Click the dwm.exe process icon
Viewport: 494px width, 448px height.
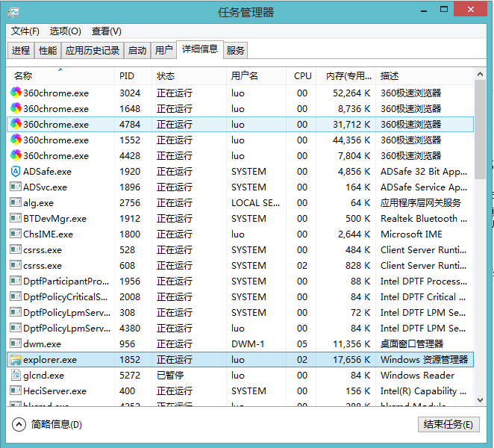[x=16, y=343]
